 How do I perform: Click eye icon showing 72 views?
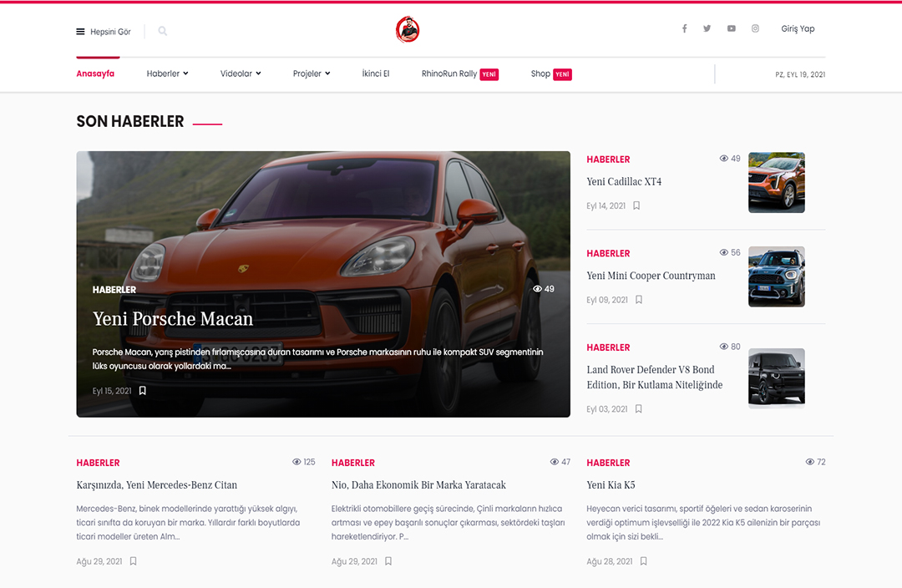pyautogui.click(x=810, y=461)
